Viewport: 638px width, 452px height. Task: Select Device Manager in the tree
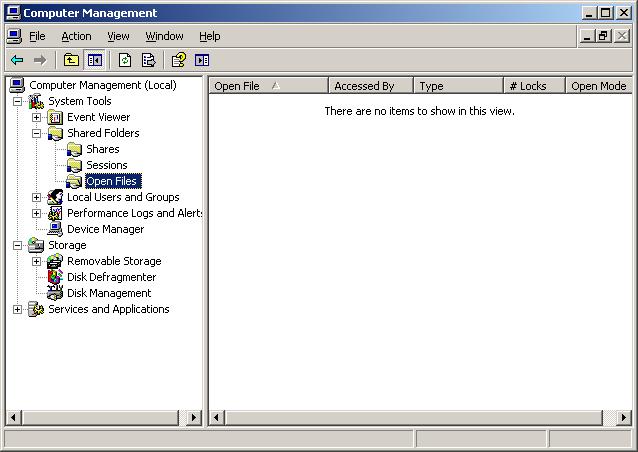pos(105,229)
